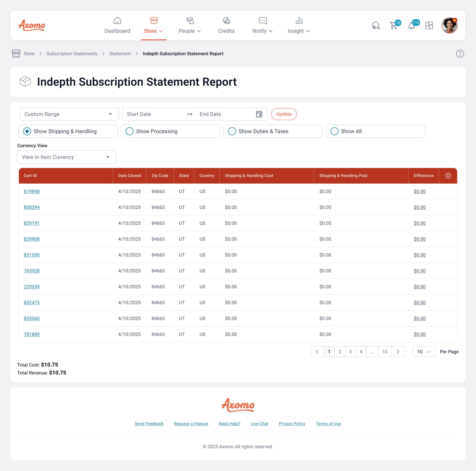Open cart 819848 details
Screen dimensions: 476x471
click(32, 191)
